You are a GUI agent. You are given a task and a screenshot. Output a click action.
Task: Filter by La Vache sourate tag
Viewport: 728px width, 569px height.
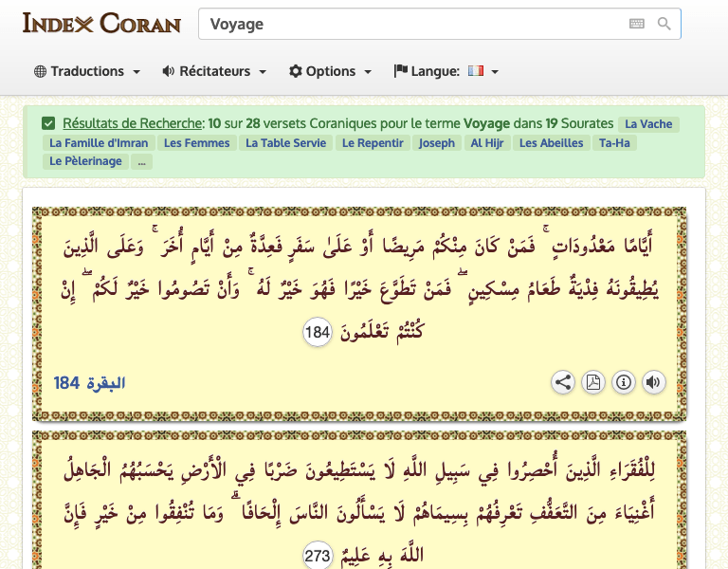click(648, 124)
